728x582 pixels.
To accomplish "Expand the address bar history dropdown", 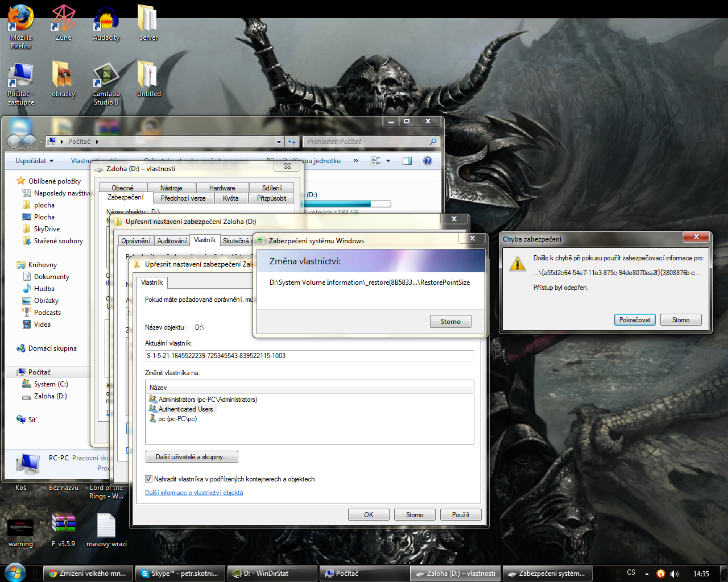I will (279, 142).
